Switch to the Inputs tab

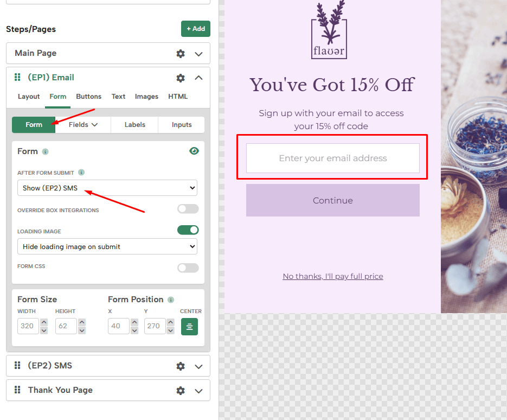coord(181,125)
